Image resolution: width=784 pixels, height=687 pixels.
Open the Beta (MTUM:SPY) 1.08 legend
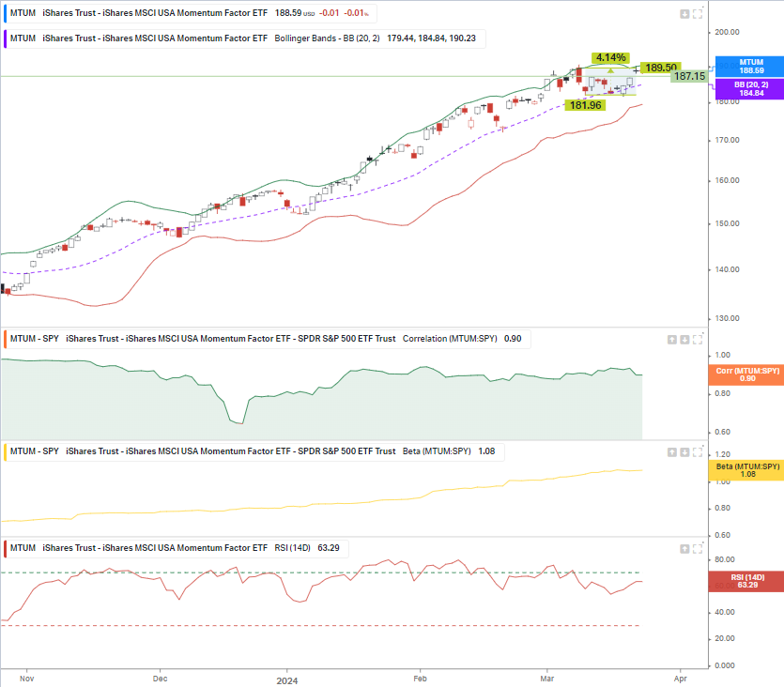pyautogui.click(x=254, y=451)
